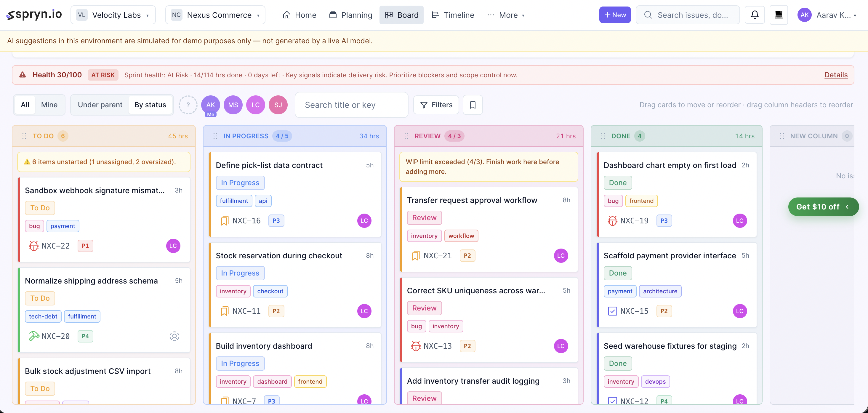Assign the unassigned avatar on NXC-20
Screen dimensions: 868x413
[174, 336]
